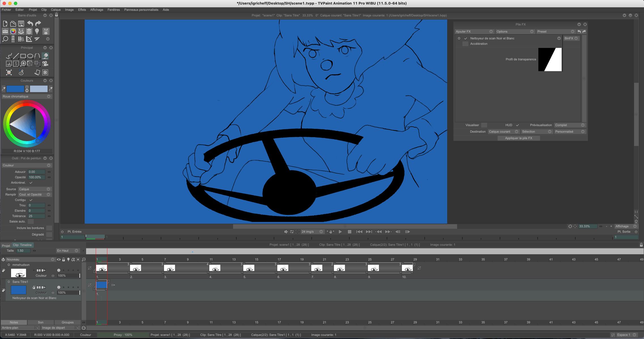Screen dimensions: 644x339
Task: Click the Stop button in transport controls
Action: pos(349,232)
